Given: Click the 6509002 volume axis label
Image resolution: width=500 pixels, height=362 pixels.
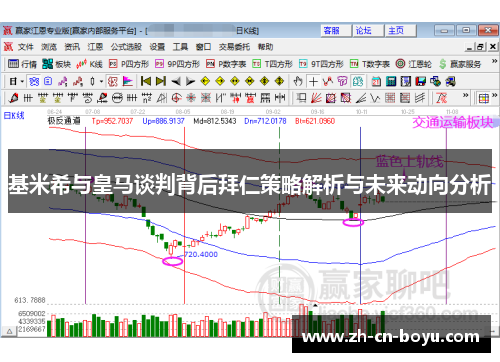Looking at the screenshot, I should 32,314.
